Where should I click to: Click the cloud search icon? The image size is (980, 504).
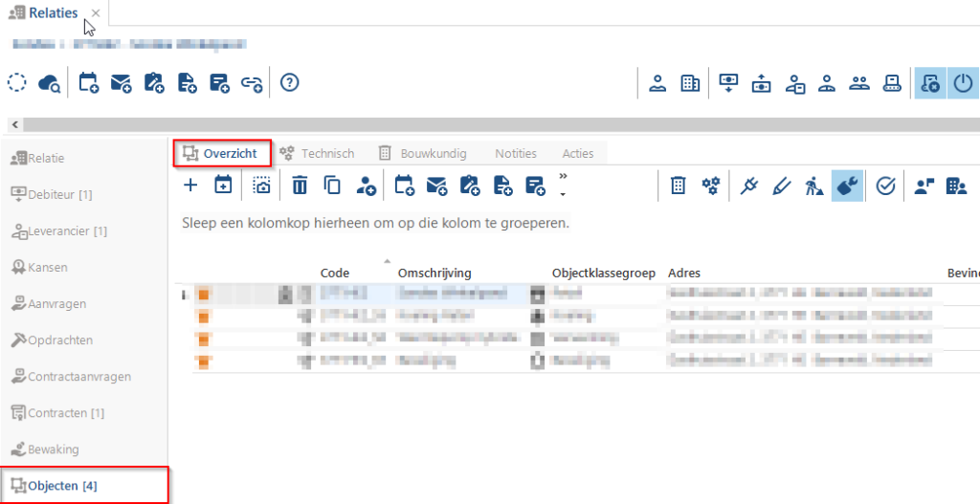click(49, 83)
